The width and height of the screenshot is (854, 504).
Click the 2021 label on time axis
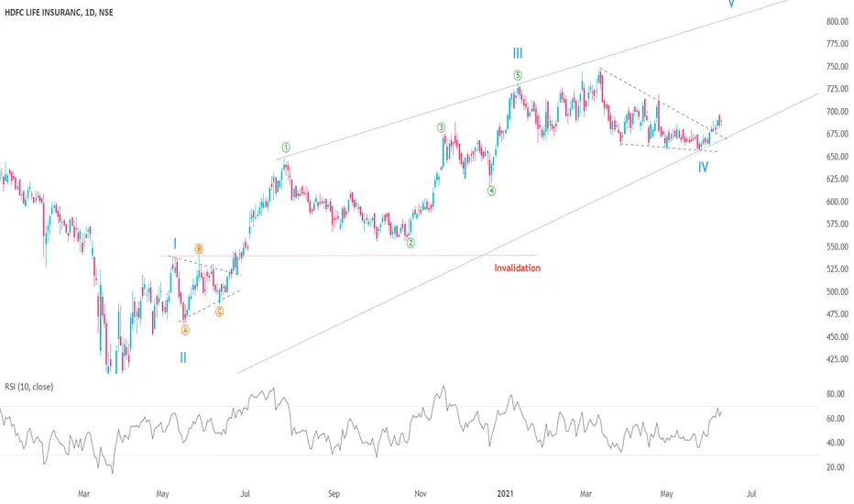(x=505, y=494)
